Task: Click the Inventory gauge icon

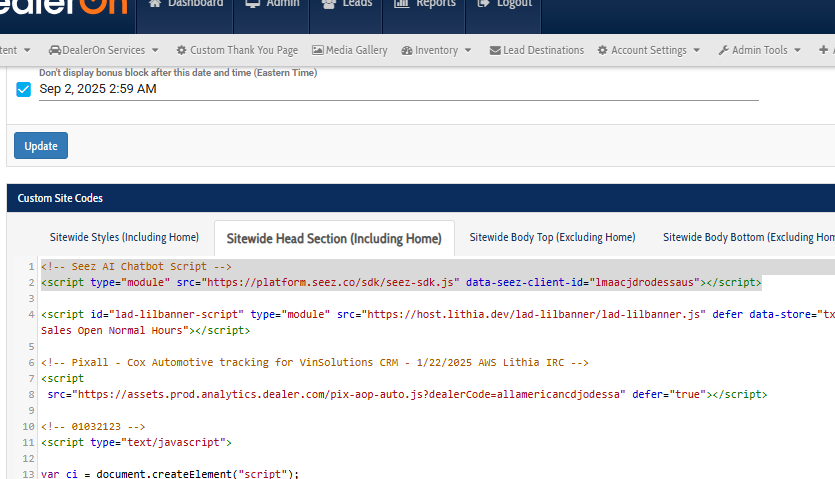Action: [407, 51]
